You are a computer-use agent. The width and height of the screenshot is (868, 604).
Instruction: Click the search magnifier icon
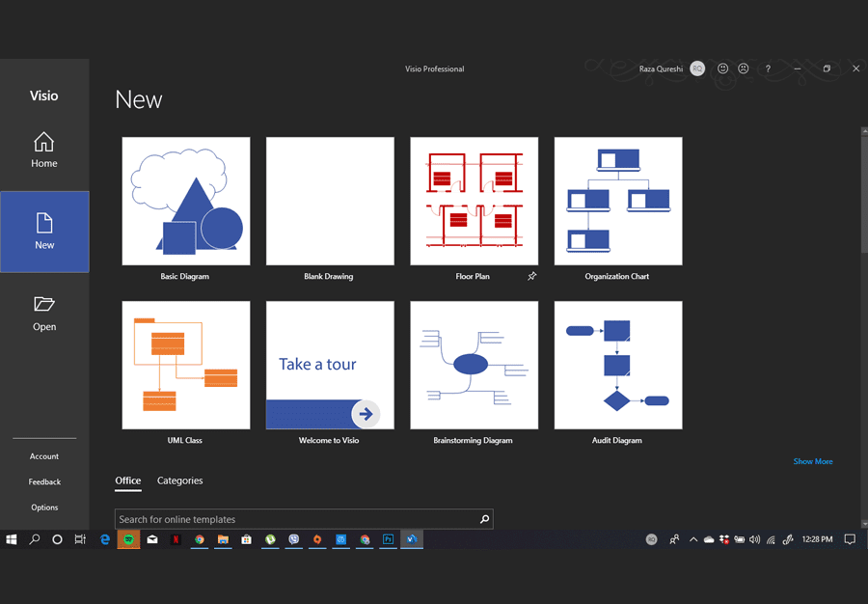pos(484,519)
